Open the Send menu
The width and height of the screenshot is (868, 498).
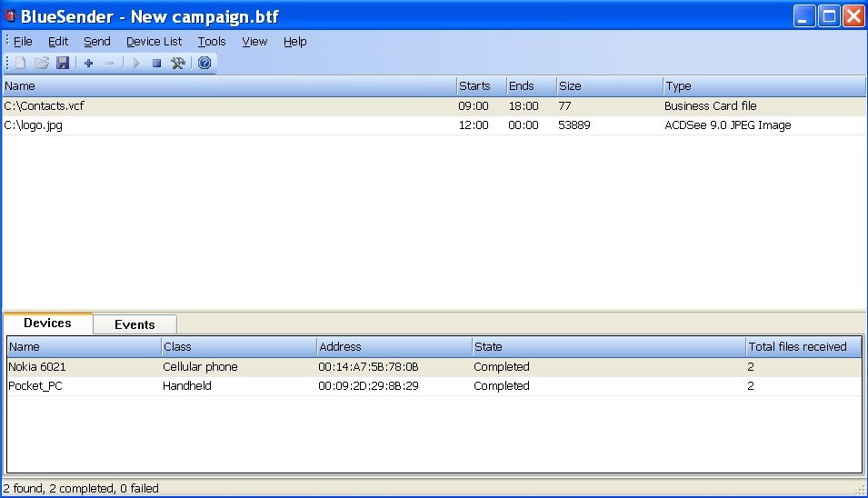(x=96, y=42)
